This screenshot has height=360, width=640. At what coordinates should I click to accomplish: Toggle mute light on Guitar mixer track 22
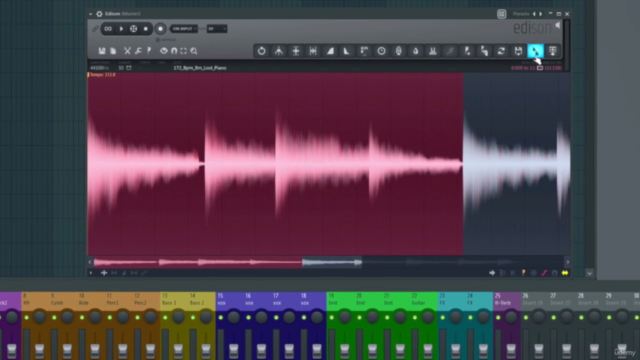click(415, 318)
